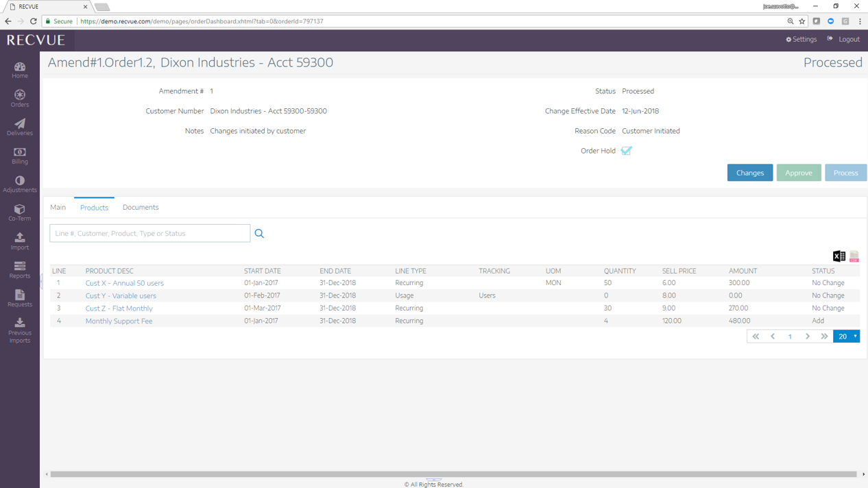Open Deliveries from the sidebar
Screen dimensions: 868x488
pos(19,127)
